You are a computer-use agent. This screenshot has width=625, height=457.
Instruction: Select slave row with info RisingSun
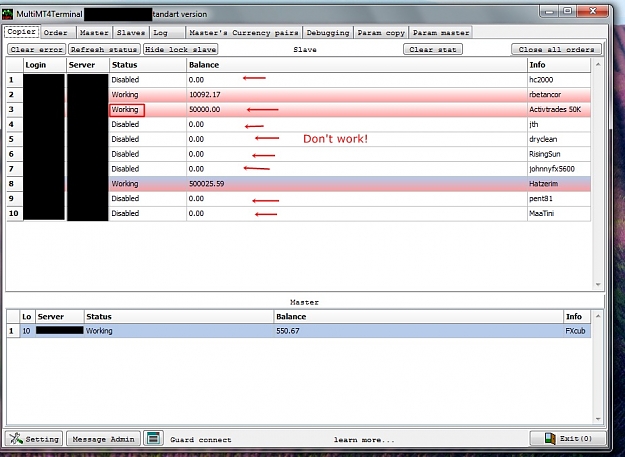click(299, 154)
